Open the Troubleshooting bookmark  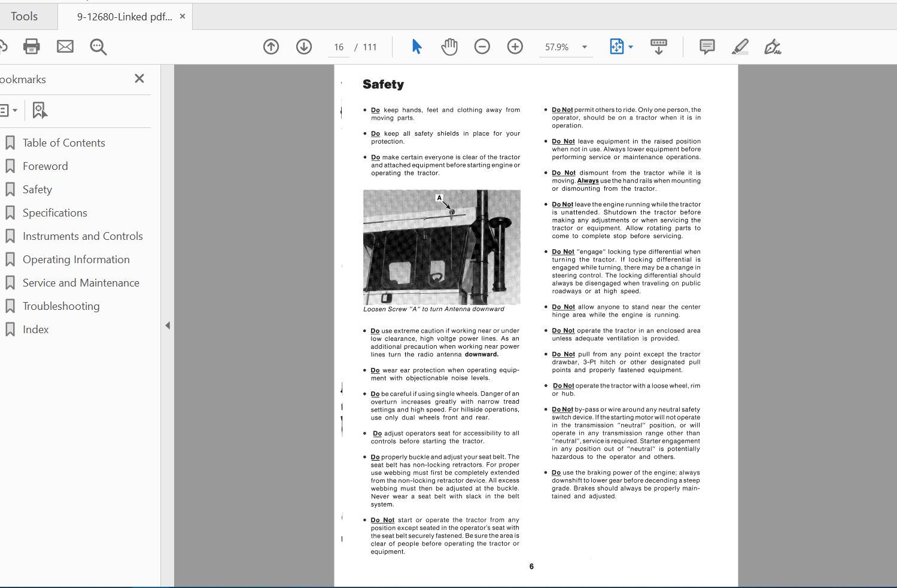coord(61,306)
